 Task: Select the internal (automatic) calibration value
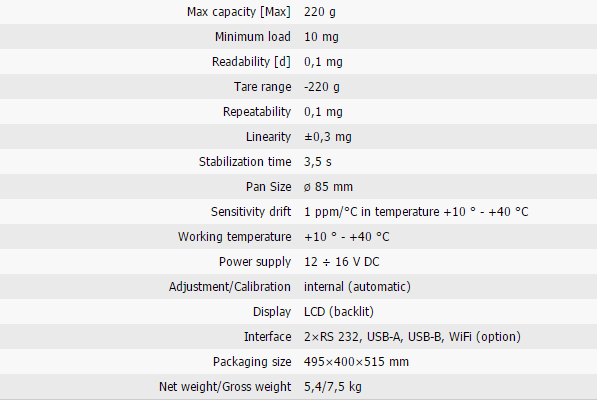[x=357, y=287]
